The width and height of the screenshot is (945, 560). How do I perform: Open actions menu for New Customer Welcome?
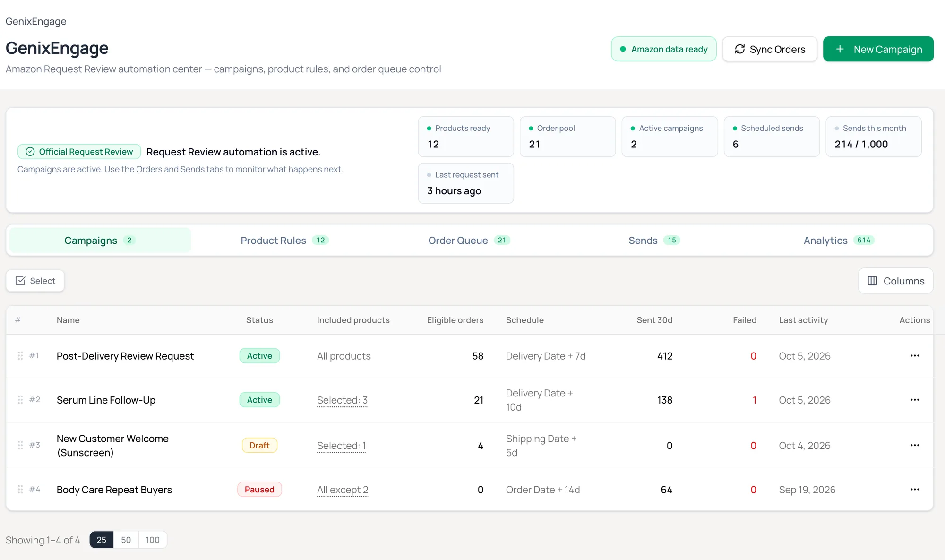point(914,445)
